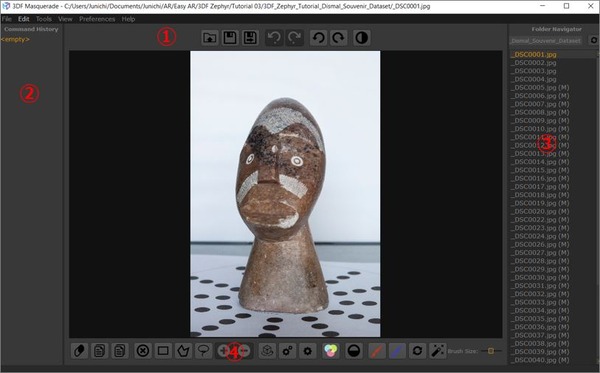Select the eraser tool in bottom toolbar
The image size is (600, 373).
click(x=79, y=350)
